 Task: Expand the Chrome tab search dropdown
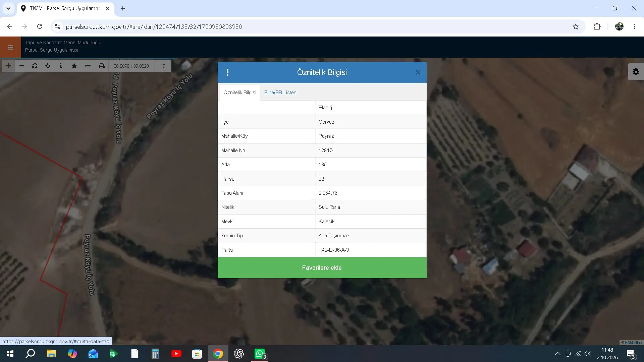pos(8,8)
